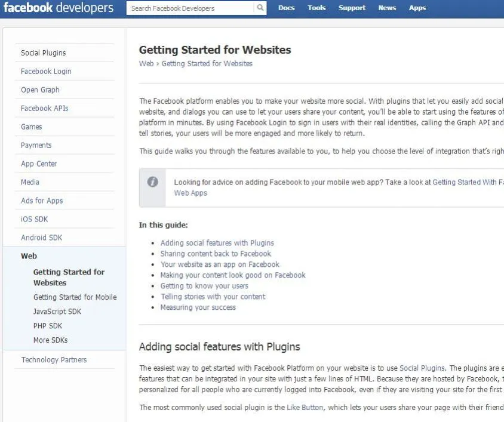The width and height of the screenshot is (504, 422).
Task: Open the Open Graph section
Action: pyautogui.click(x=40, y=90)
